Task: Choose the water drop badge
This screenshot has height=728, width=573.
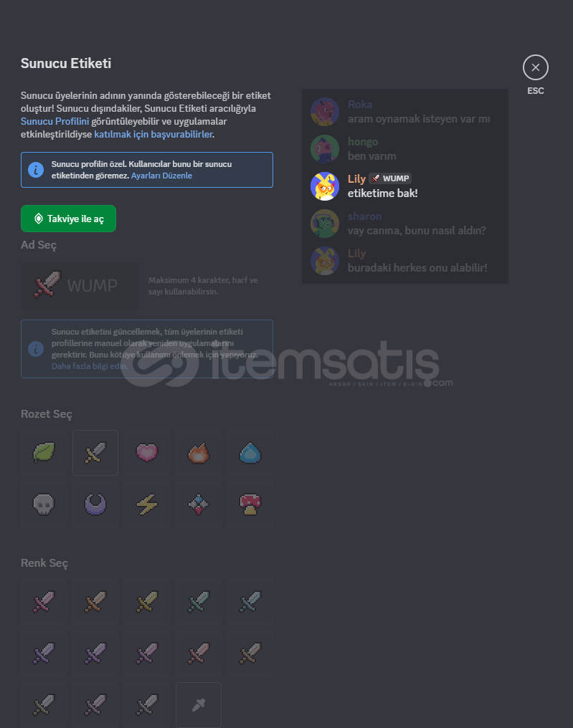Action: (250, 453)
